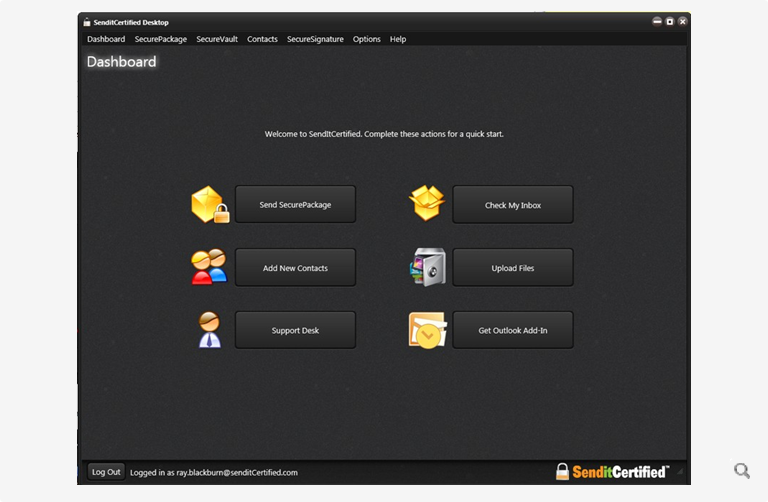Open the Support Desk button
Image resolution: width=768 pixels, height=502 pixels.
click(295, 330)
